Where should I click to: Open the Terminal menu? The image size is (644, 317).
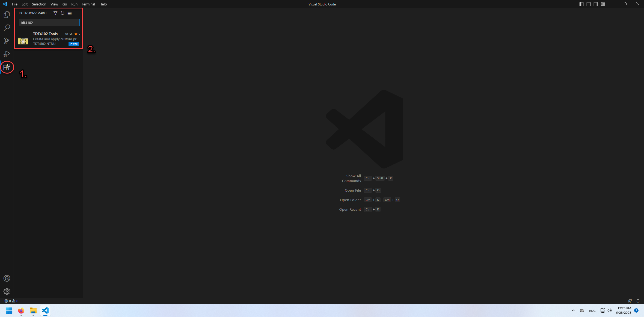point(88,4)
